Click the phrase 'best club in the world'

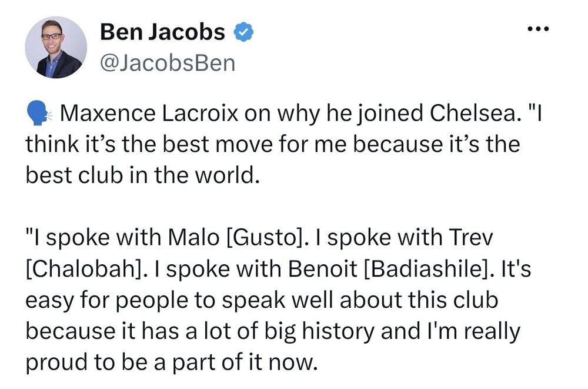(142, 175)
